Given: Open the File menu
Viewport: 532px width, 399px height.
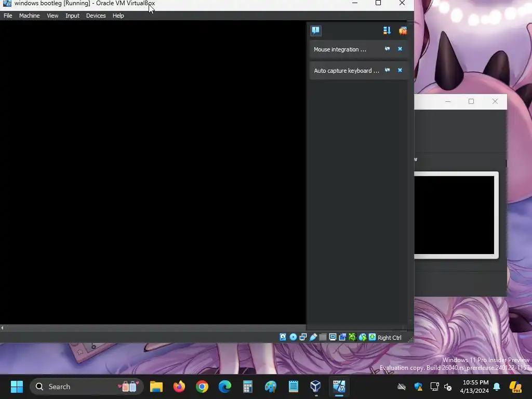Looking at the screenshot, I should coord(8,16).
